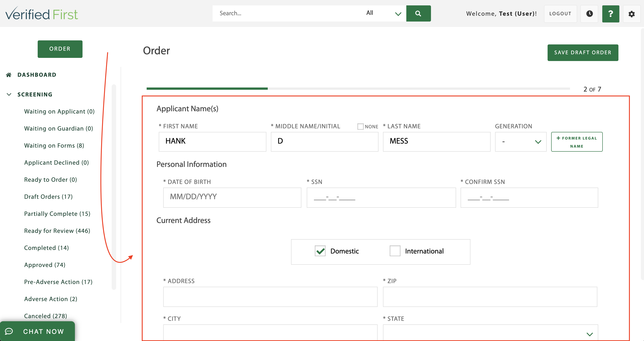Viewport: 644px width, 341px height.
Task: Open Waiting on Applicant (0)
Action: coord(59,111)
